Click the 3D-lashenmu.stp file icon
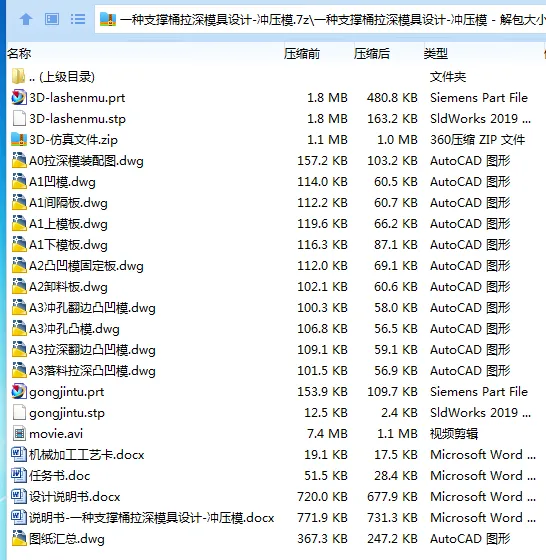Image resolution: width=546 pixels, height=560 pixels. point(19,118)
